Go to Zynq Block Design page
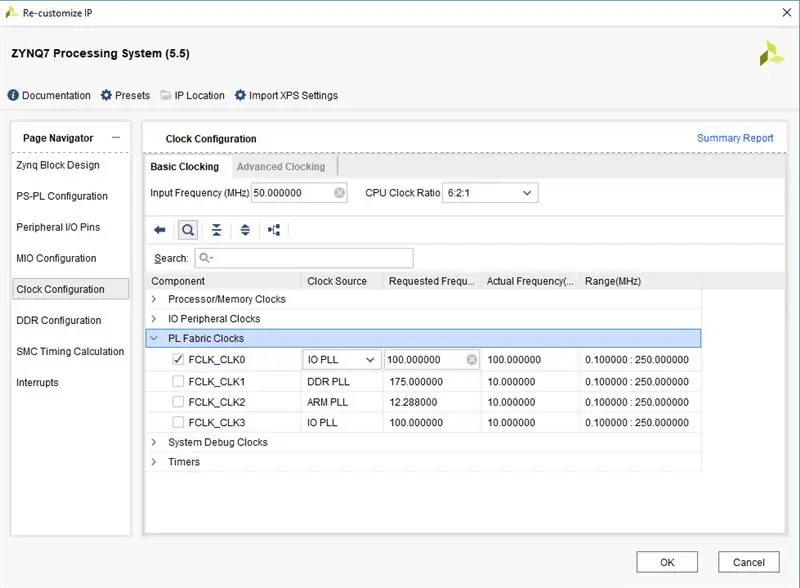Viewport: 800px width, 588px height. click(x=58, y=165)
